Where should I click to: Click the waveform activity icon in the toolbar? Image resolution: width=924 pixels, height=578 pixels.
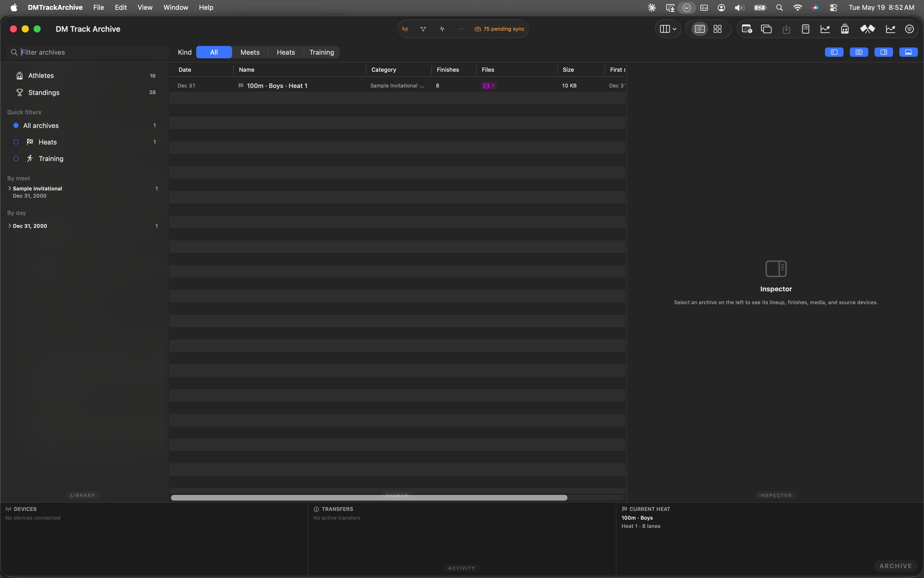click(442, 29)
